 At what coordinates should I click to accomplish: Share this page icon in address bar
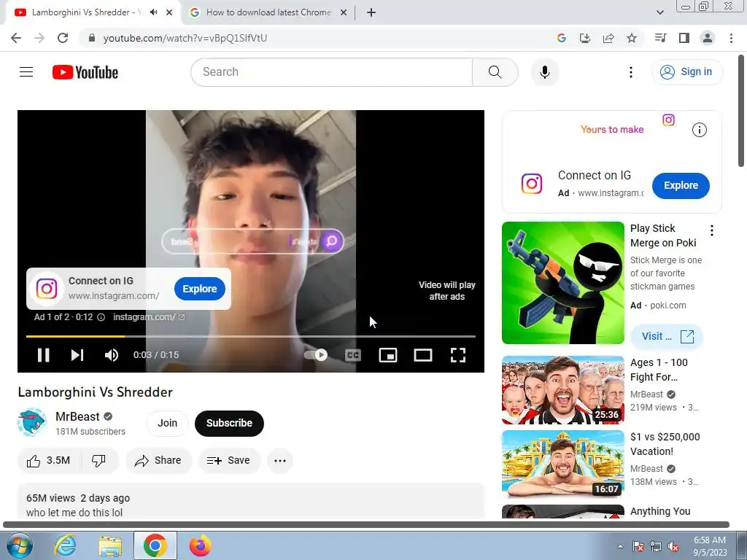608,38
